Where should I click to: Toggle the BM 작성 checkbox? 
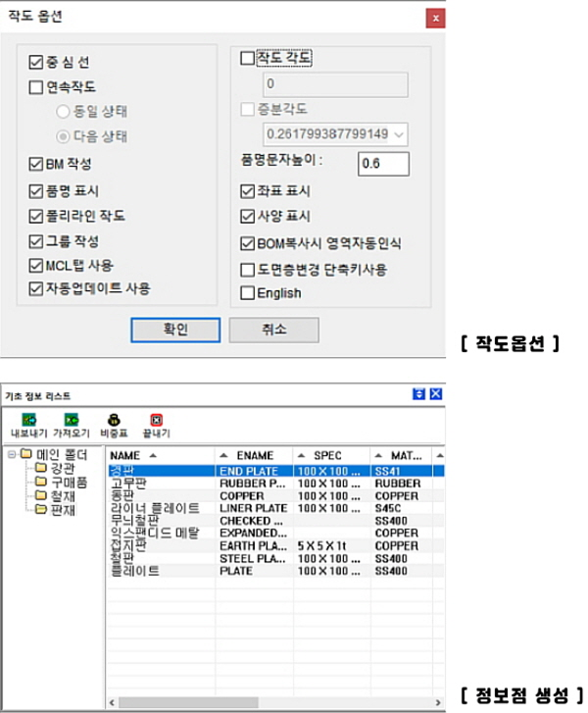pos(36,164)
